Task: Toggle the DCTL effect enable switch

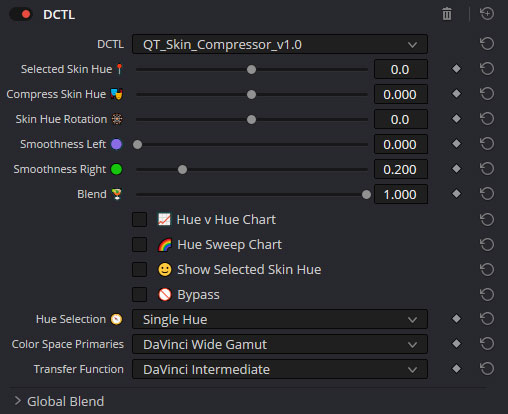Action: [21, 14]
